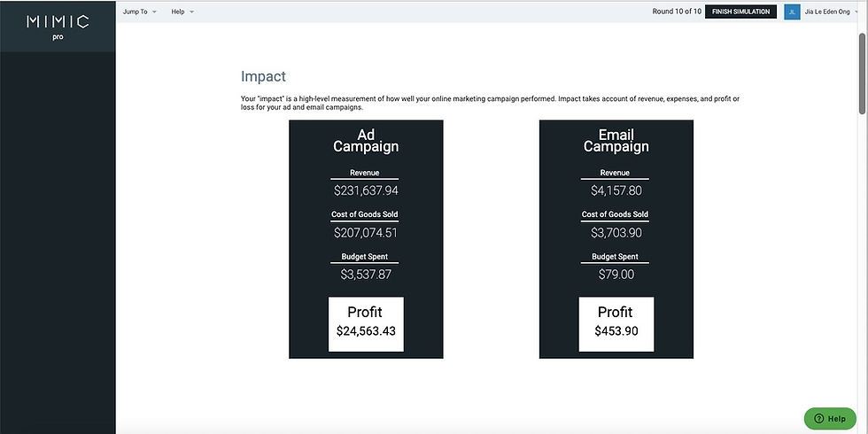Expand the Help dropdown arrow

tap(191, 12)
